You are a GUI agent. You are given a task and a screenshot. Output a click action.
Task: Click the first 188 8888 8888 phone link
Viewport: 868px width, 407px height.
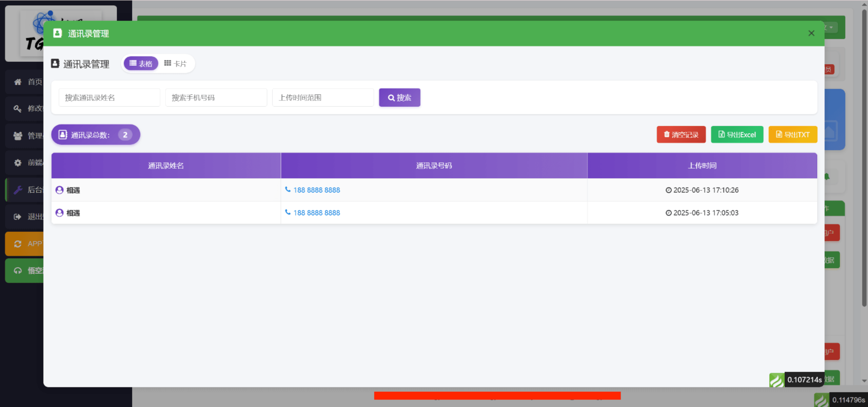316,190
